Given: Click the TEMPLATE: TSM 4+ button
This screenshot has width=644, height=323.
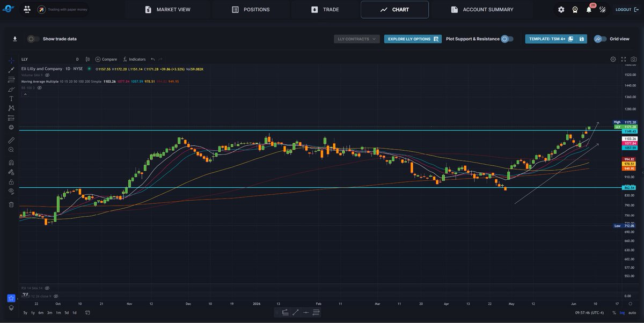Looking at the screenshot, I should click(556, 39).
